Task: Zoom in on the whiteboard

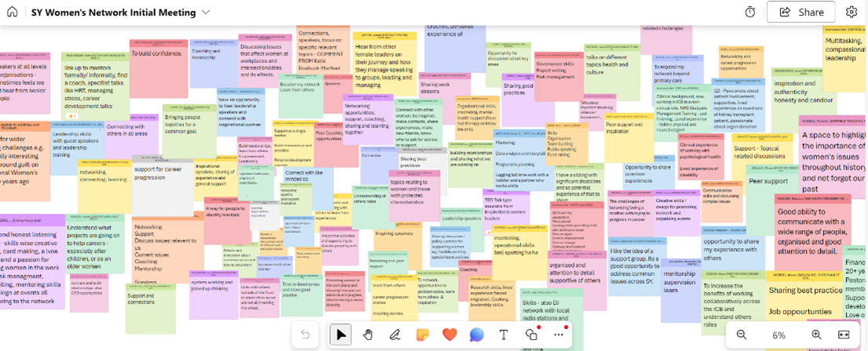Action: (x=816, y=335)
